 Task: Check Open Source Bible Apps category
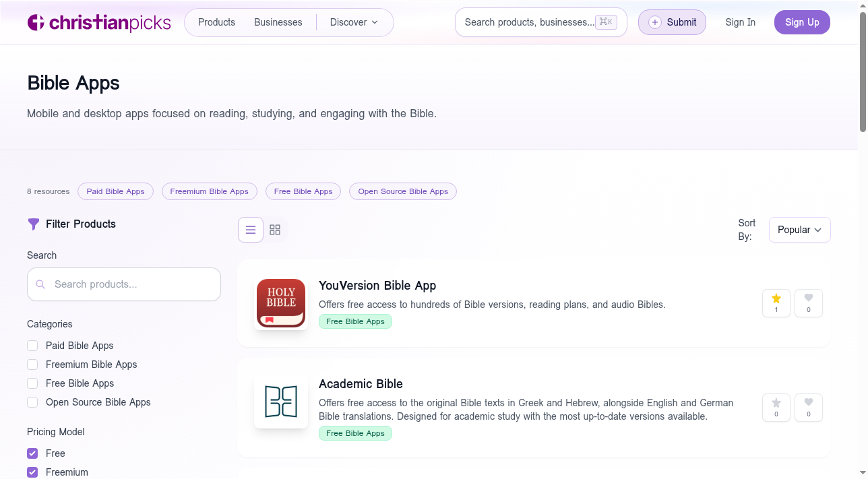[x=32, y=402]
